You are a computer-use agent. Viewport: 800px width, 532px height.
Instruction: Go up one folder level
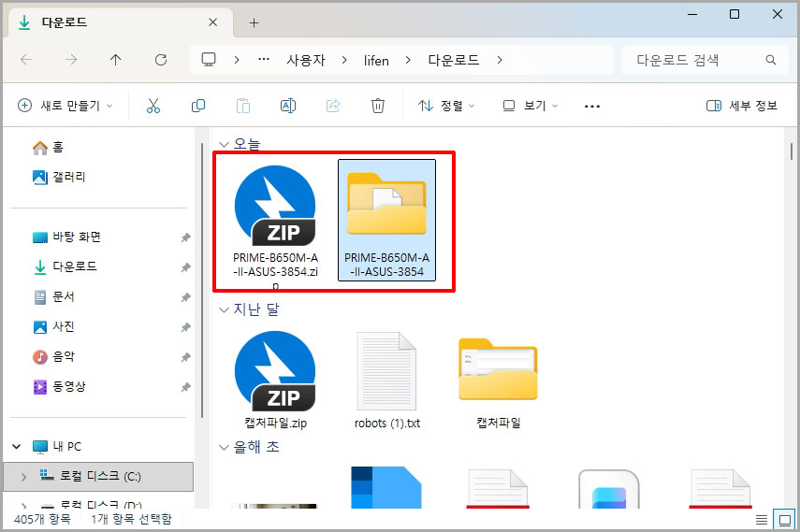point(116,60)
